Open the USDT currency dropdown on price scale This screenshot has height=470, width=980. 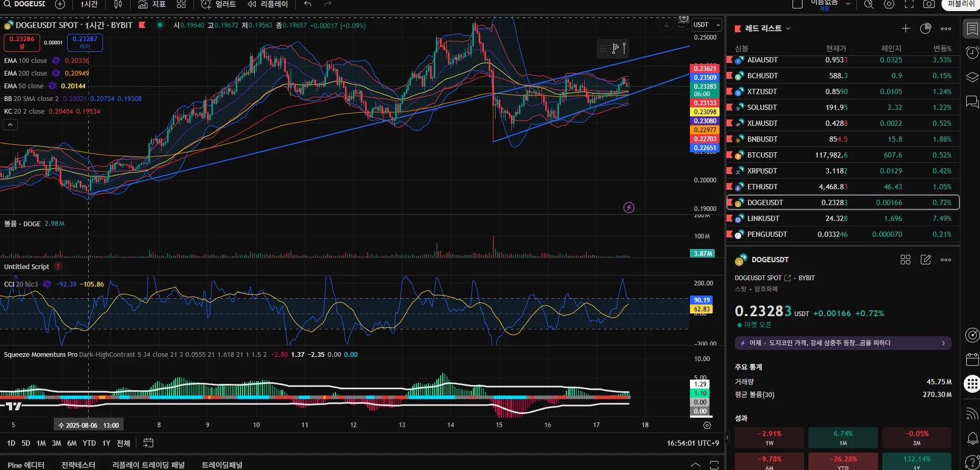(706, 25)
